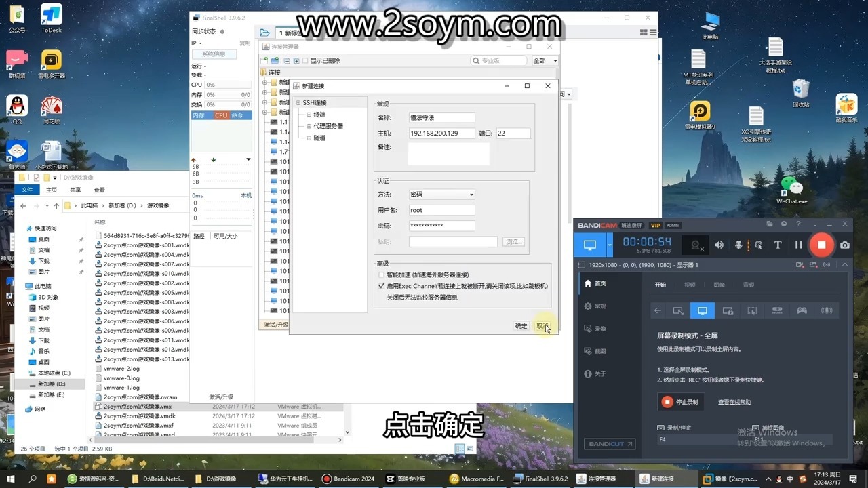Click the Bandicam red stop recording circle
The height and width of the screenshot is (488, 868).
(x=821, y=245)
